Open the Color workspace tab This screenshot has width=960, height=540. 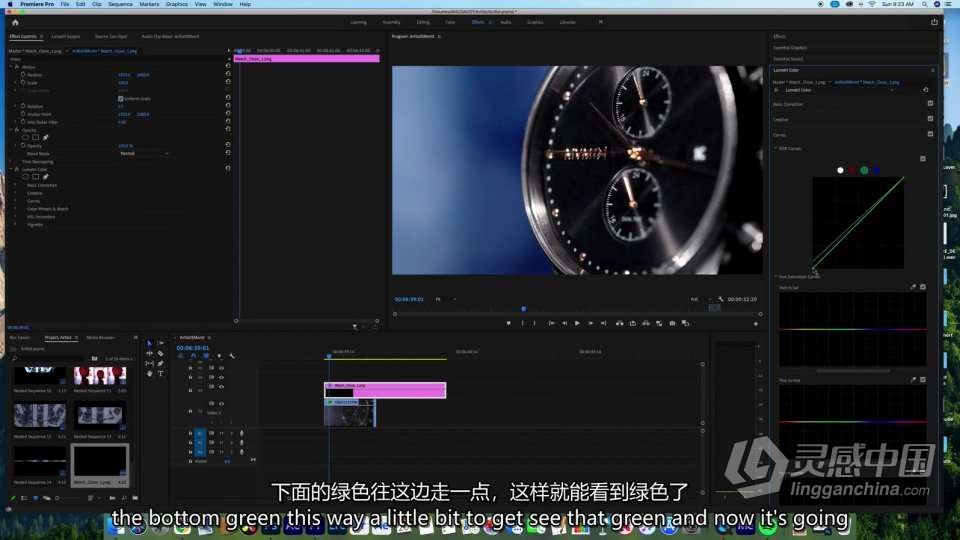click(x=450, y=22)
